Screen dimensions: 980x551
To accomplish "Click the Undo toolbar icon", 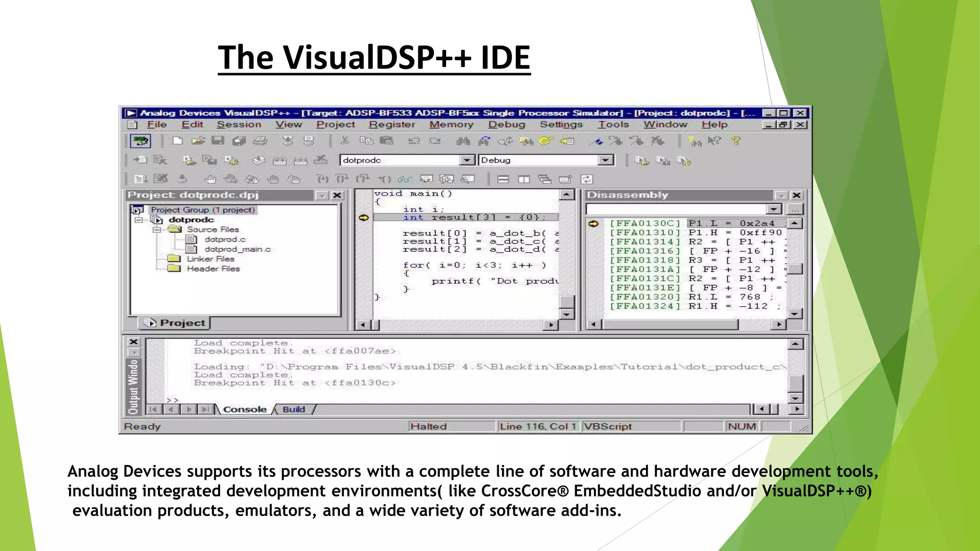I will click(414, 141).
